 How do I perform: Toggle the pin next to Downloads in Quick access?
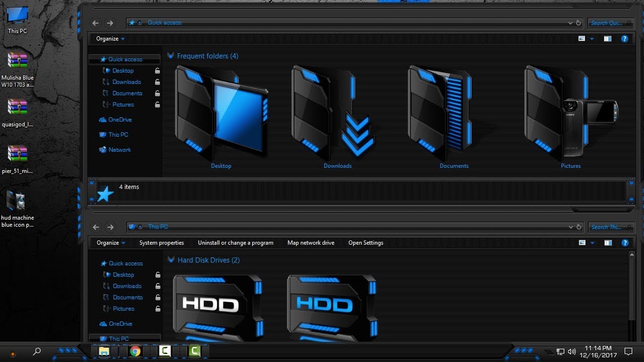157,82
